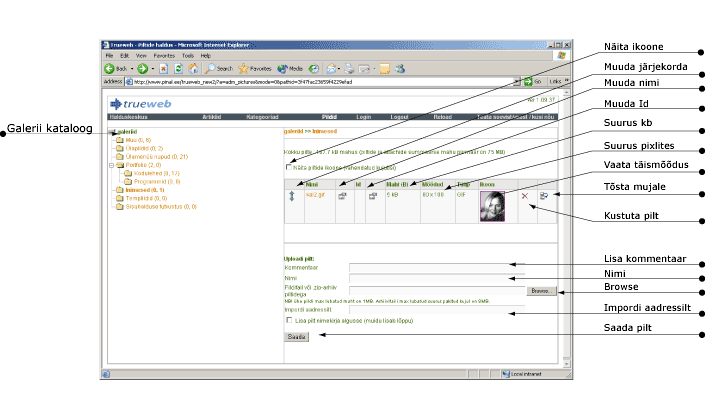Delete the picture with red X icon
This screenshot has height=420, width=705.
tap(524, 196)
